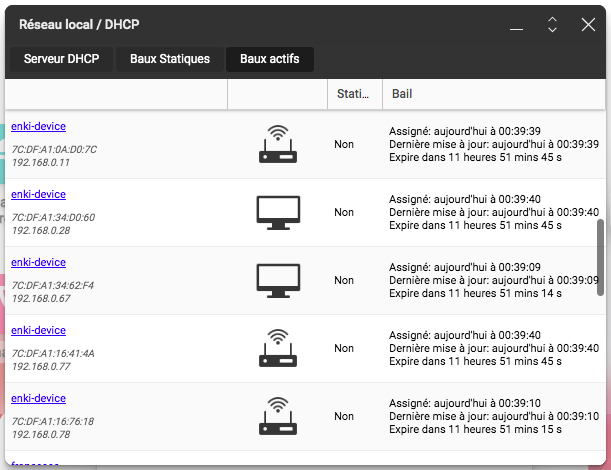
Task: Click the window title 'Réseau local / DHCP'
Action: (x=79, y=25)
